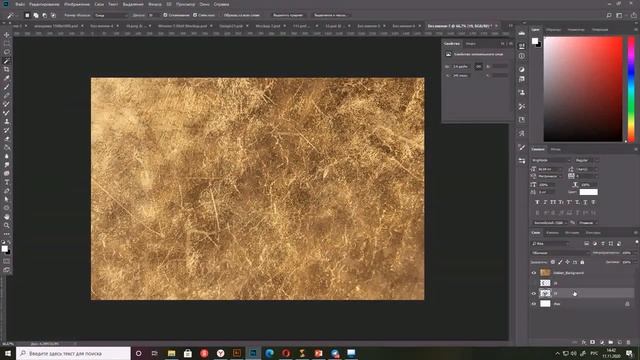Viewport: 640px width, 360px height.
Task: Select the Magic Wand tool in toolbar
Action: [7, 61]
